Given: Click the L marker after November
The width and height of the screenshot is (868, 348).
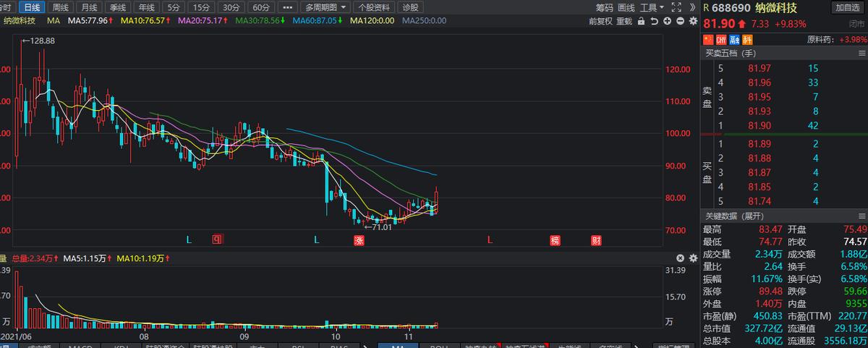Looking at the screenshot, I should (x=490, y=240).
